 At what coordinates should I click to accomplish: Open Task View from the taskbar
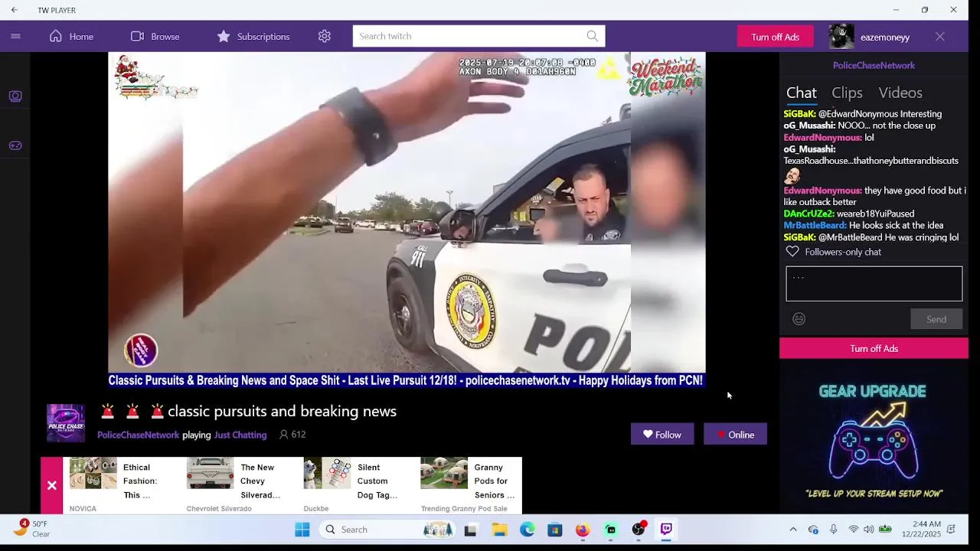(470, 530)
